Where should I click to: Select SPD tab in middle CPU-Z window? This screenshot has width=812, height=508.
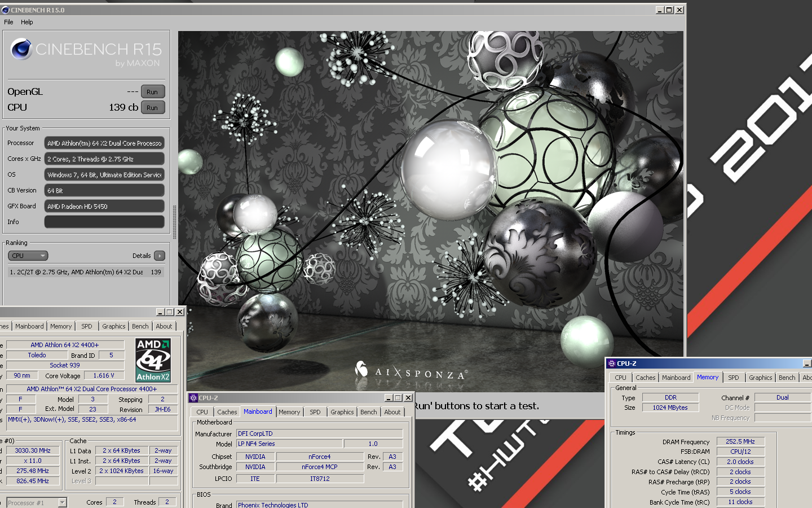[315, 412]
